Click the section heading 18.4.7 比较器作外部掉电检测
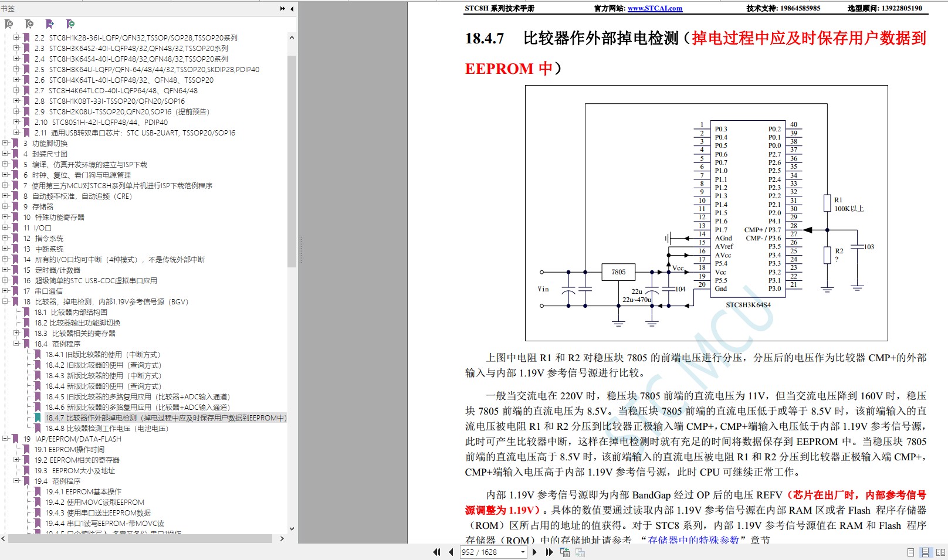The image size is (948, 560). (x=695, y=53)
